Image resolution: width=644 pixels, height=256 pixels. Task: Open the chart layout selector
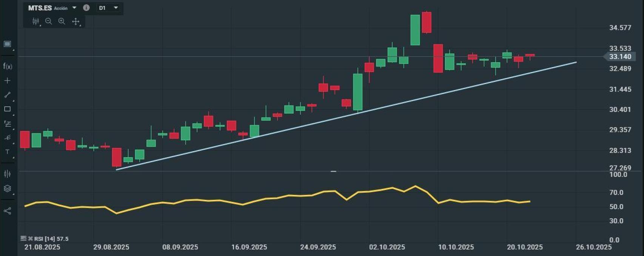click(7, 44)
